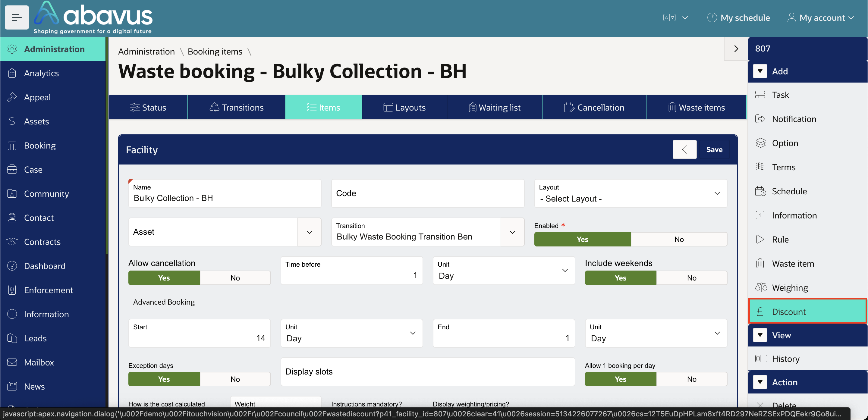
Task: Click the Analytics sidebar icon
Action: (12, 73)
